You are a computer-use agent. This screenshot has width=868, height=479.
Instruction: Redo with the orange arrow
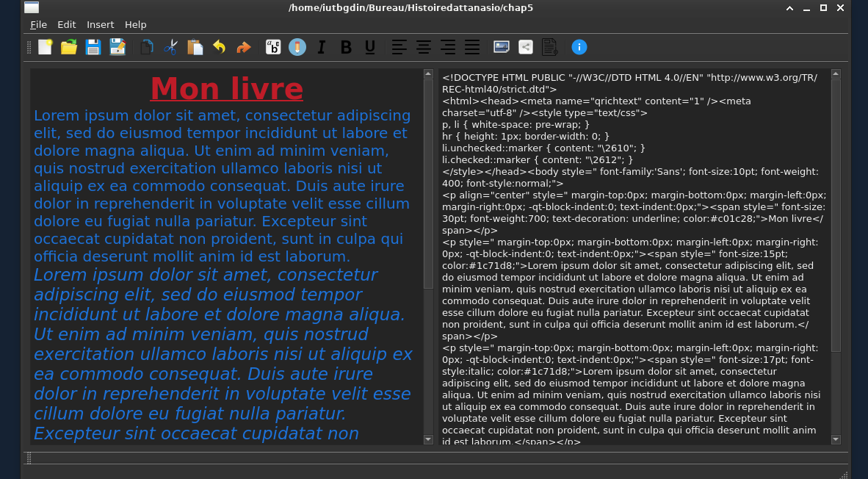pos(244,47)
